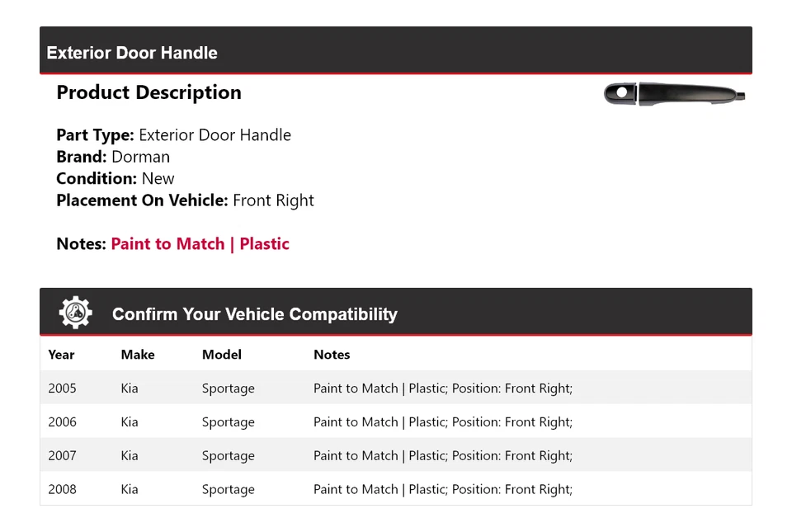Click the Condition: New text
792x532 pixels.
tap(115, 178)
